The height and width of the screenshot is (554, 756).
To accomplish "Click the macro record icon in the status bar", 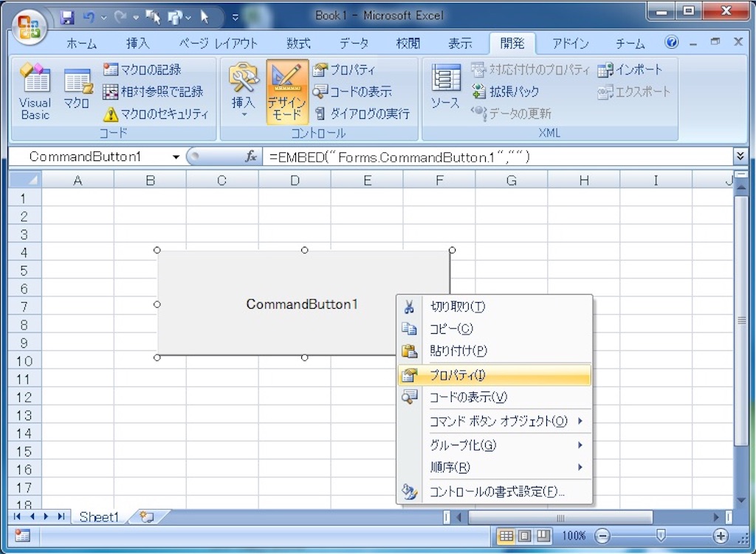I will (23, 536).
